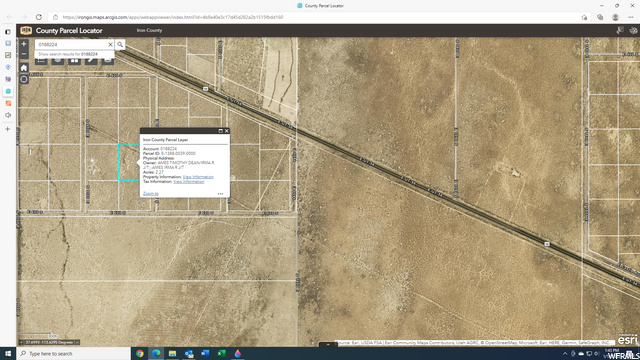Open the header widget at far right
Image resolution: width=640 pixels, height=360 pixels.
tap(633, 30)
